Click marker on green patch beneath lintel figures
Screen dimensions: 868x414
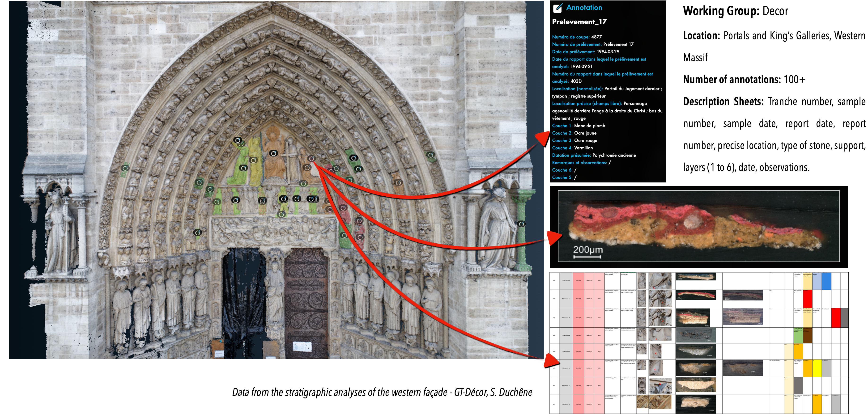(x=281, y=214)
